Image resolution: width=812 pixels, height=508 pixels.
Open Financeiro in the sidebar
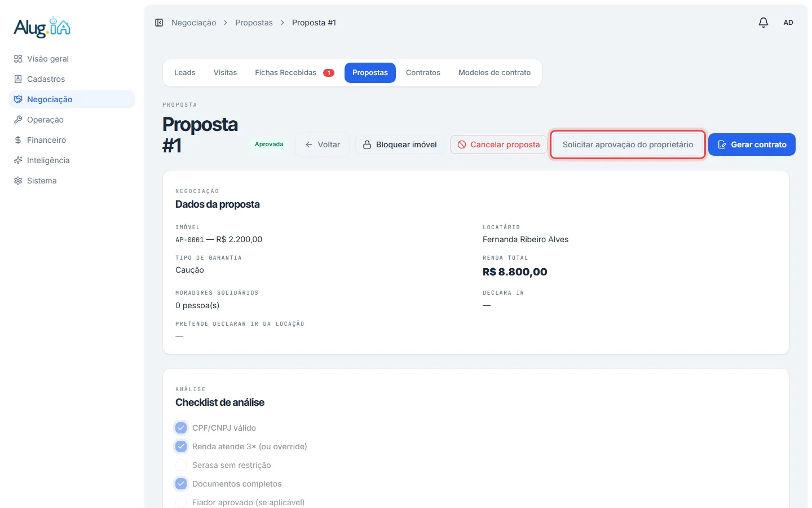click(x=72, y=140)
